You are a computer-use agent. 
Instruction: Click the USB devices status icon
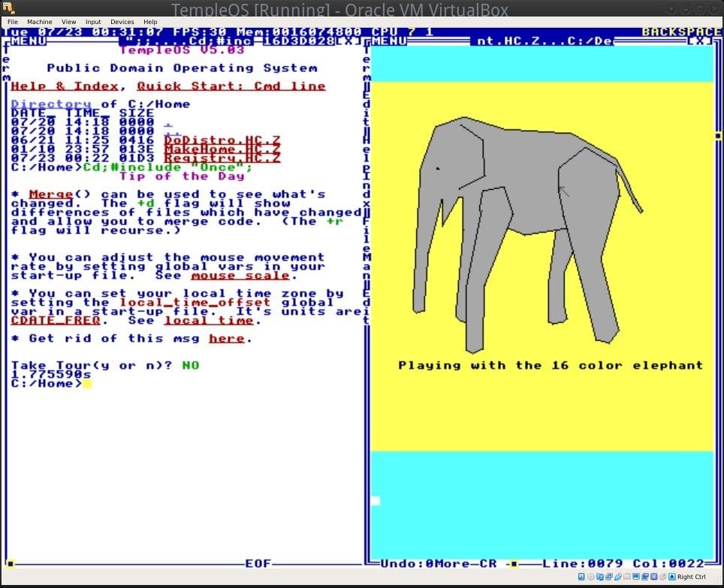pyautogui.click(x=618, y=577)
